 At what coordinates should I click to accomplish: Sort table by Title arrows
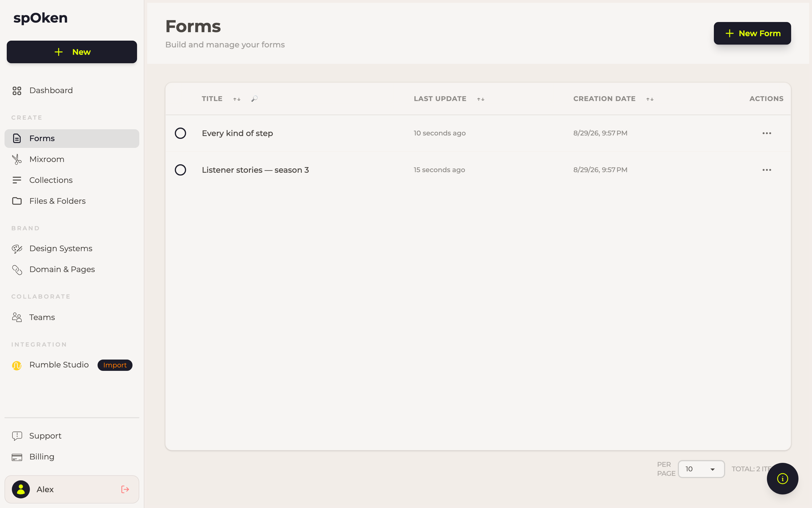[237, 99]
